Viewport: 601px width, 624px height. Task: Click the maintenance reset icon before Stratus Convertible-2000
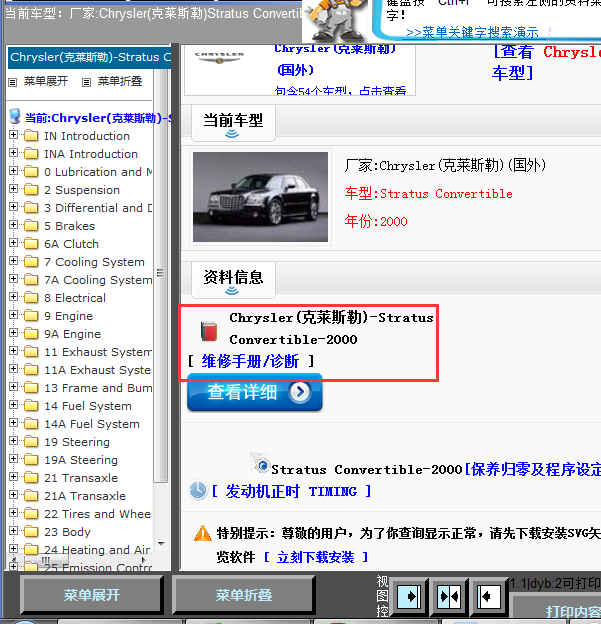[261, 464]
